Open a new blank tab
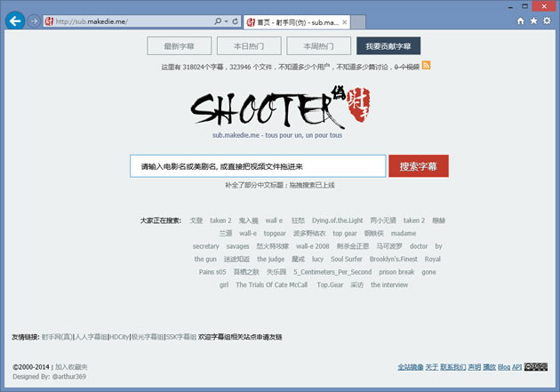 pyautogui.click(x=358, y=22)
